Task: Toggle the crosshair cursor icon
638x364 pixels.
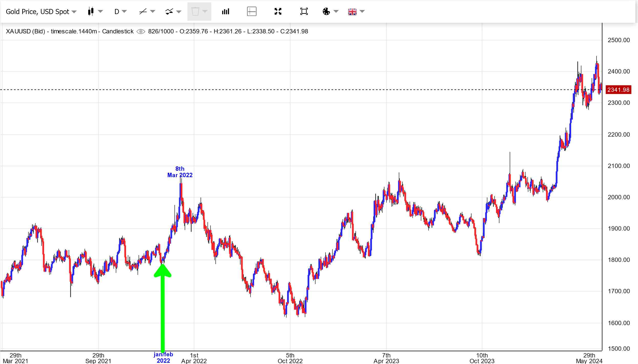Action: point(252,12)
